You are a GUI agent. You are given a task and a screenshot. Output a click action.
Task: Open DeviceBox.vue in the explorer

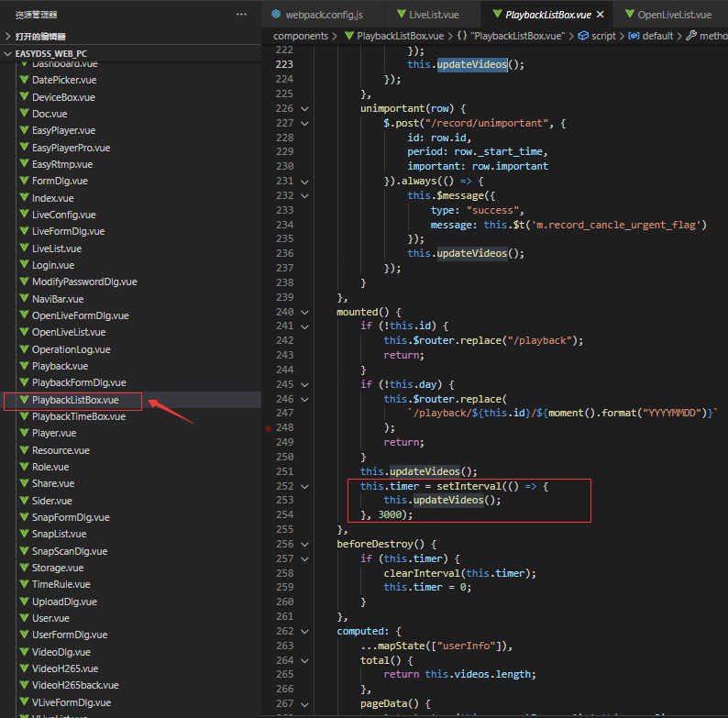(63, 97)
